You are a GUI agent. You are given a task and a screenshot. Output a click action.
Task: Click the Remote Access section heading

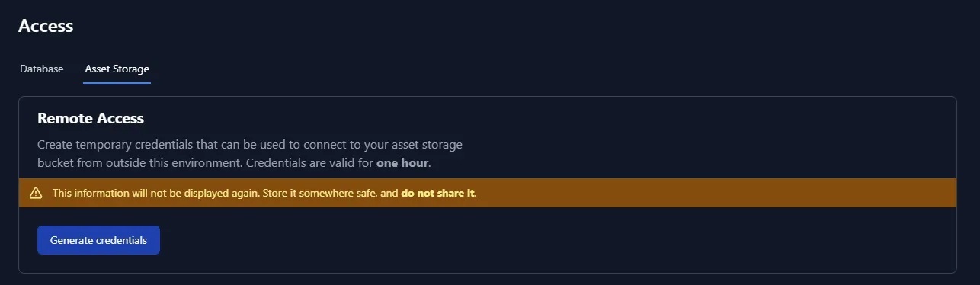coord(91,119)
